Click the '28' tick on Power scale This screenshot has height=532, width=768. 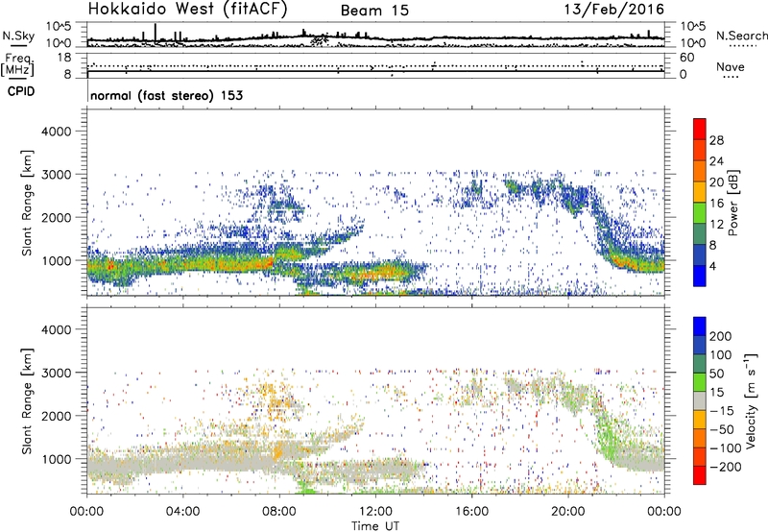(716, 140)
